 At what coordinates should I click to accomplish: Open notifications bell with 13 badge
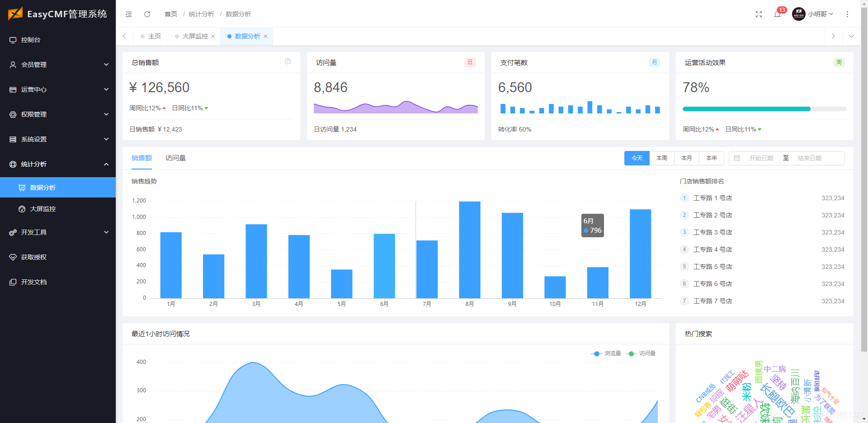[x=777, y=14]
